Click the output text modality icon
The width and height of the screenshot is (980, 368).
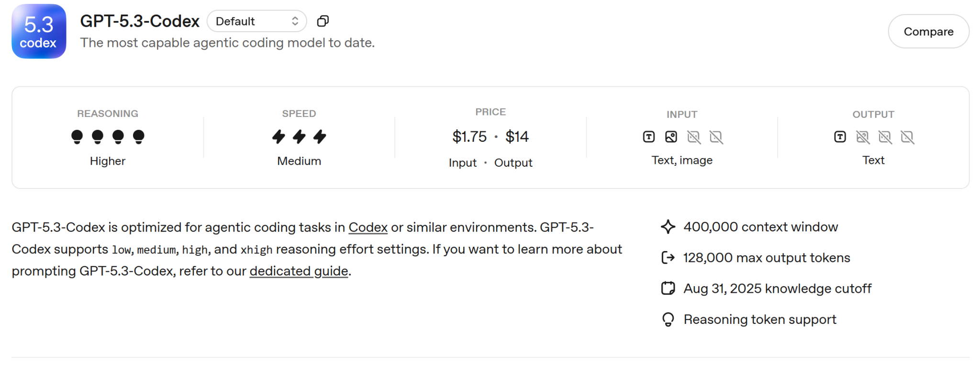tap(840, 137)
